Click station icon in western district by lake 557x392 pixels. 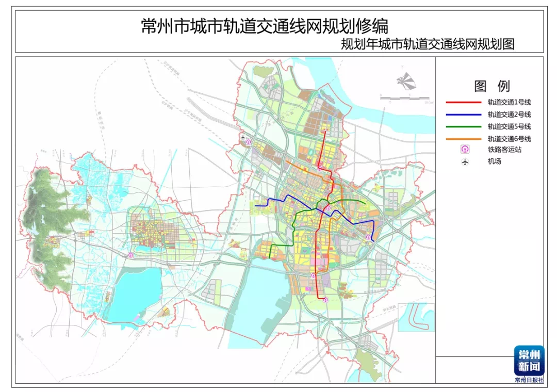coord(130,254)
